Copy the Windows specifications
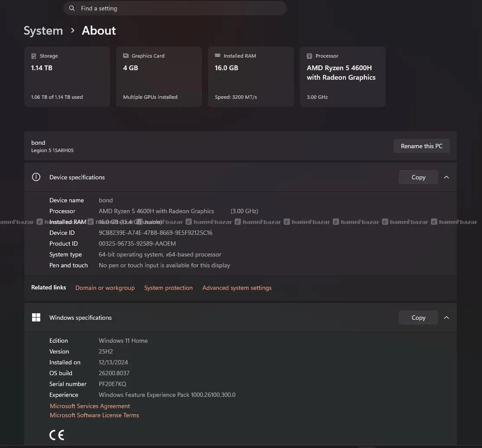Viewport: 482px width, 448px height. click(x=418, y=318)
